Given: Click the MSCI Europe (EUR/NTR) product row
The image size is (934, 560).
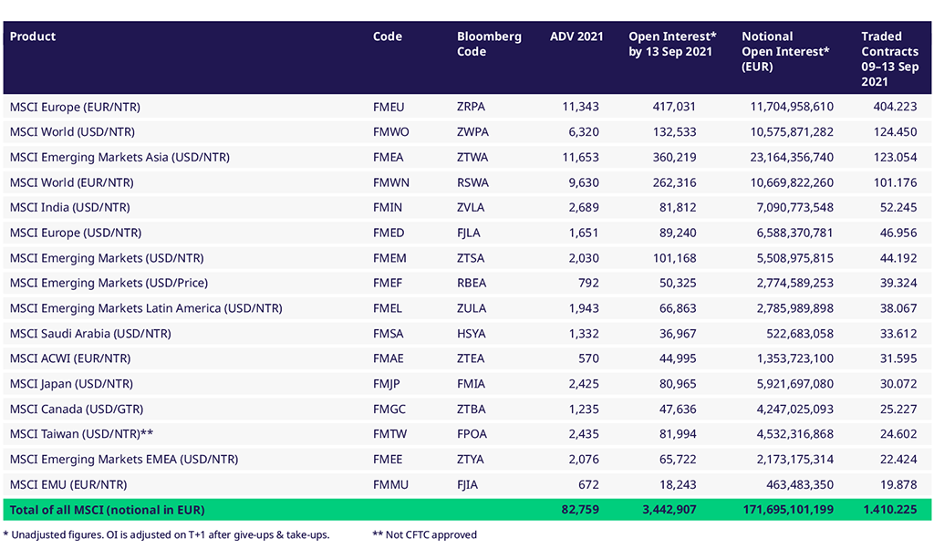Looking at the screenshot, I should pos(75,107).
